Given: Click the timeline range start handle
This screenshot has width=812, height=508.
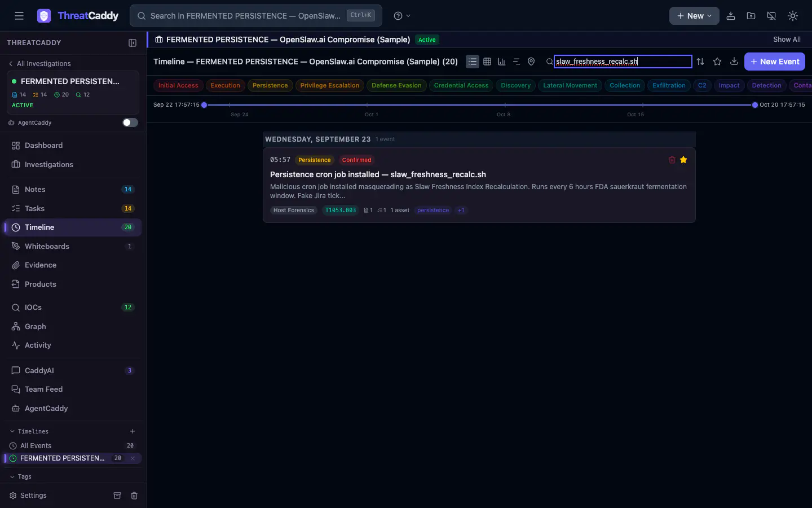Looking at the screenshot, I should (x=204, y=105).
